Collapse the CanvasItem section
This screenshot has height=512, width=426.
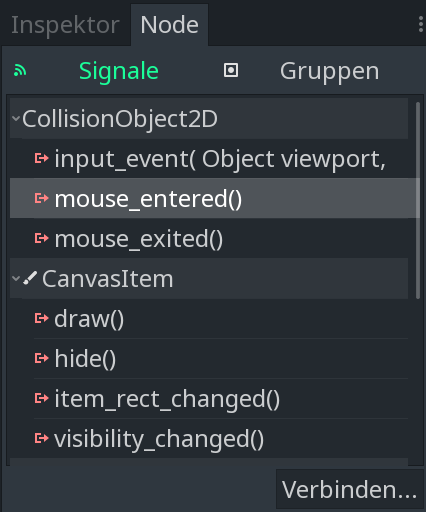pos(16,278)
